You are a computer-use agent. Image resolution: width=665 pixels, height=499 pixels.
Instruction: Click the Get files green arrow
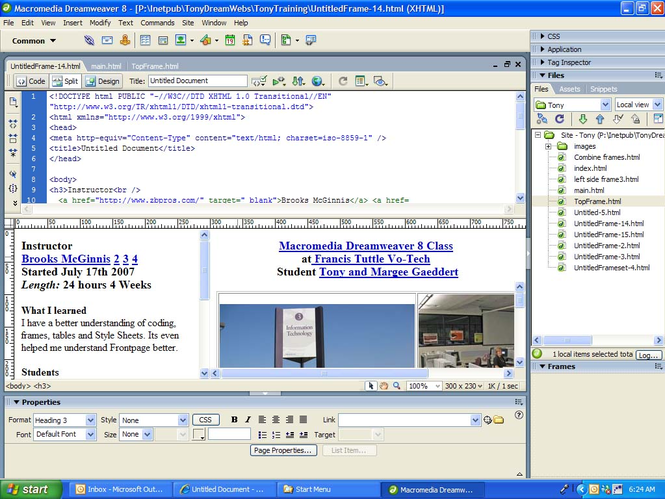[582, 119]
